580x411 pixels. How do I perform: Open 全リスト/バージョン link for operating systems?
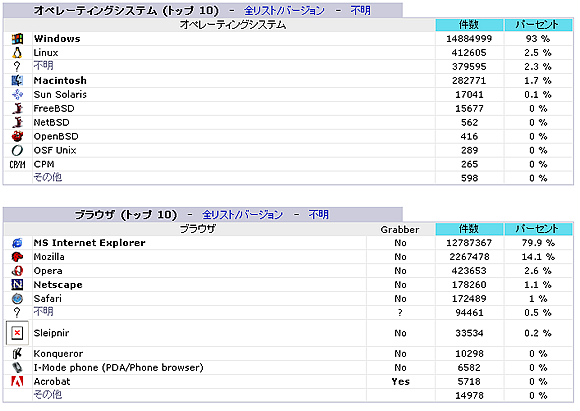click(x=284, y=10)
